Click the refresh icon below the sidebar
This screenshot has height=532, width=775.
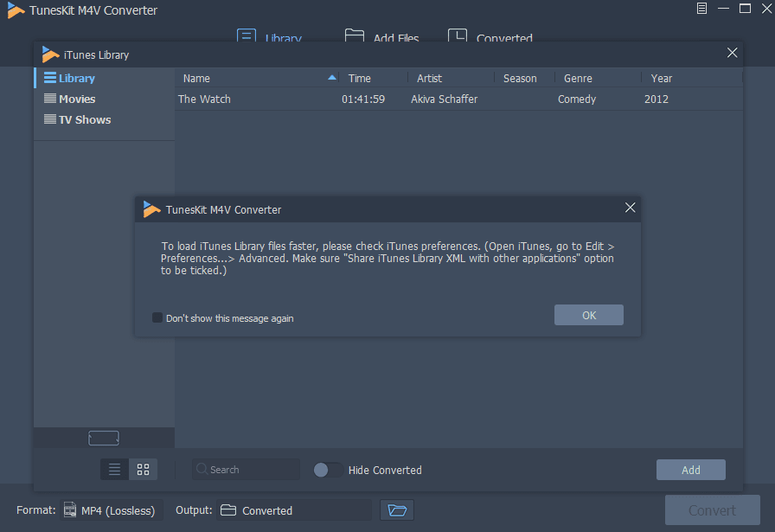pyautogui.click(x=104, y=438)
